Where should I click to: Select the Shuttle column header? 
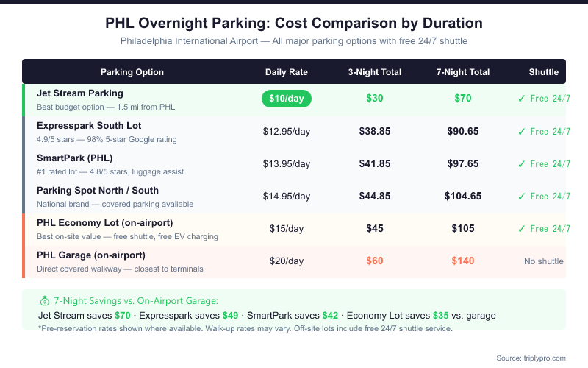coord(544,72)
